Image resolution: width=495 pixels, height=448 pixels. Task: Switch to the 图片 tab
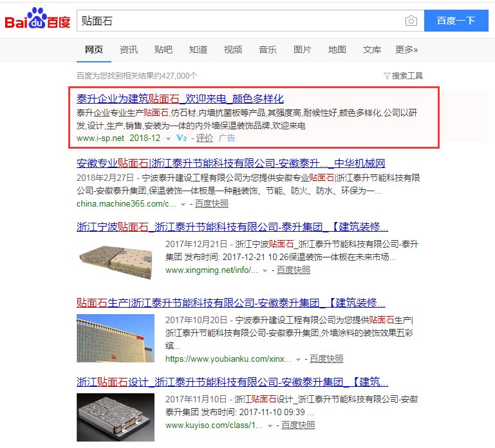click(x=302, y=50)
